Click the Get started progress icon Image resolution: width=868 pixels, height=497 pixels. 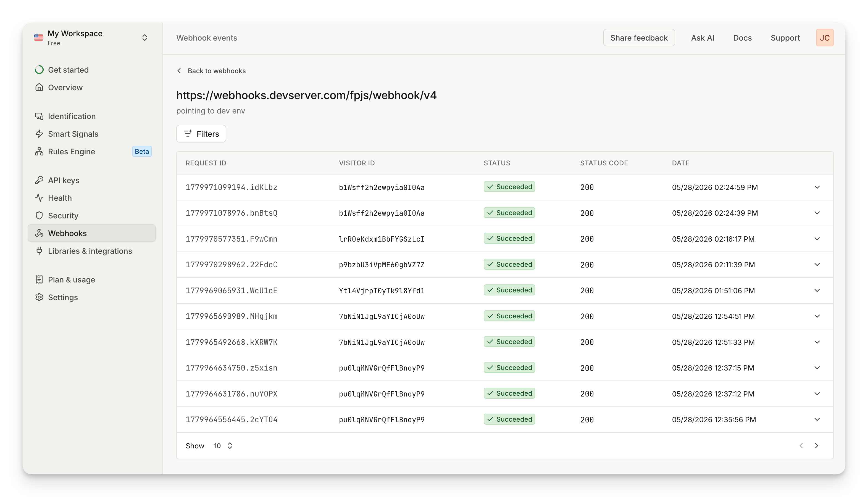pos(39,70)
